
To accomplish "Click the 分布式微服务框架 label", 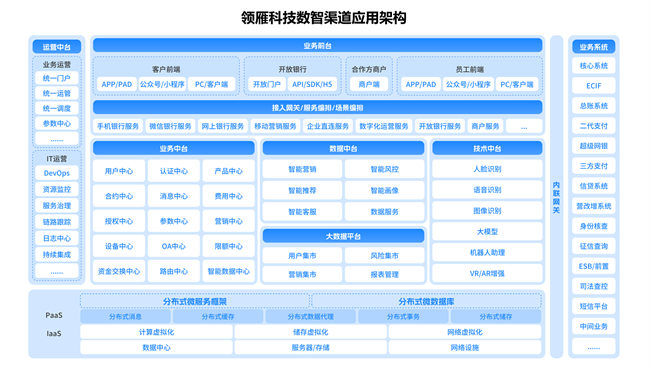I will pyautogui.click(x=195, y=301).
